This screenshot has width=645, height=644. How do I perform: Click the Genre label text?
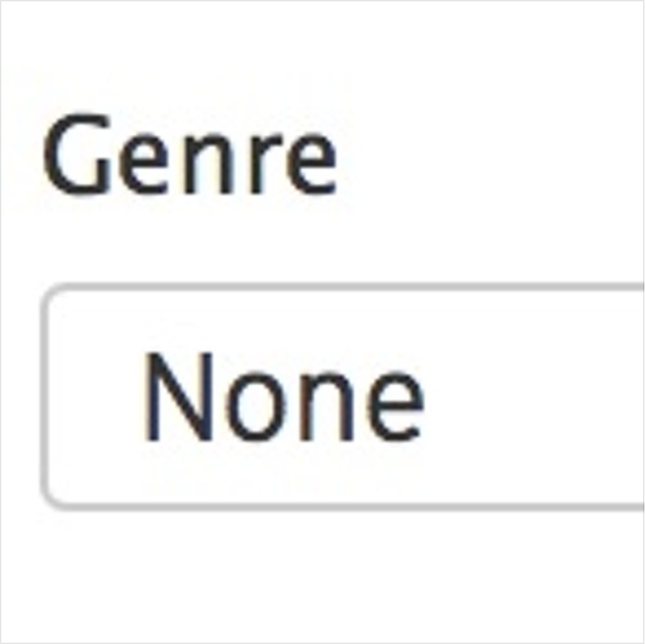[189, 154]
